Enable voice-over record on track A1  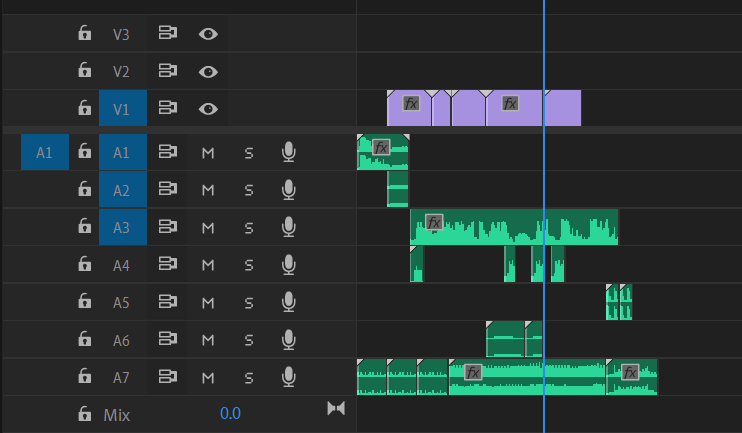coord(288,153)
